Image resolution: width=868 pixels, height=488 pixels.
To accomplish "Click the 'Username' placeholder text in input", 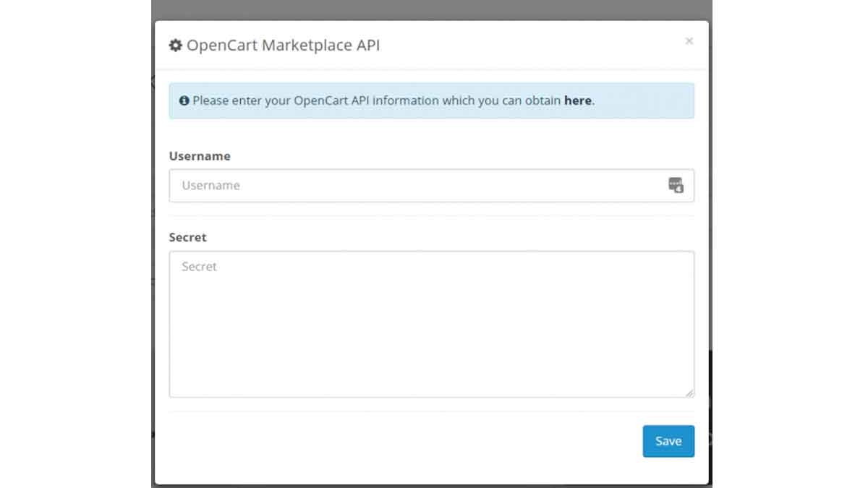I will click(210, 186).
